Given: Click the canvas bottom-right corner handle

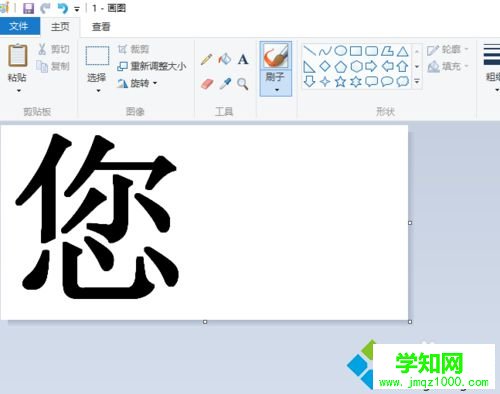Looking at the screenshot, I should pos(410,322).
